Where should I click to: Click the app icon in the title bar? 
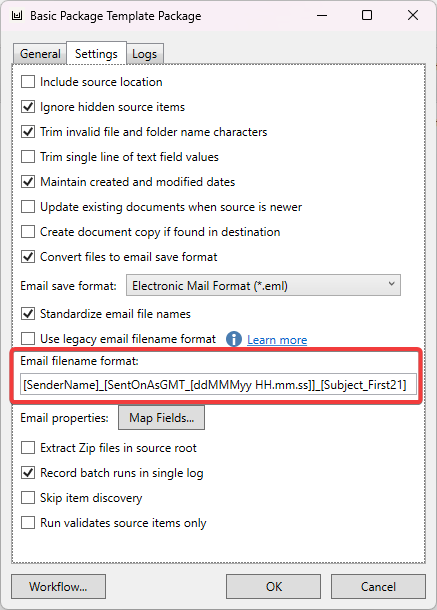point(16,16)
